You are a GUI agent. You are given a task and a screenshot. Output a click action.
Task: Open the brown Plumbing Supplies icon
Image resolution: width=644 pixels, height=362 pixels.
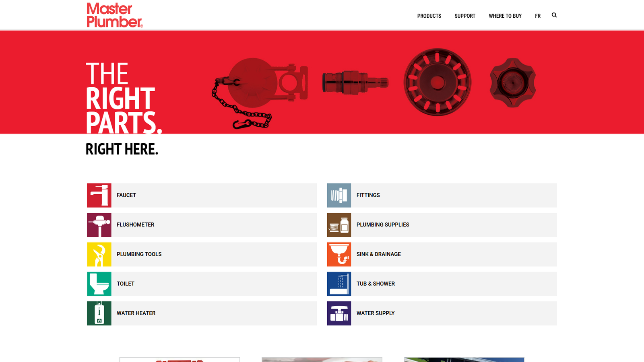[x=339, y=225]
